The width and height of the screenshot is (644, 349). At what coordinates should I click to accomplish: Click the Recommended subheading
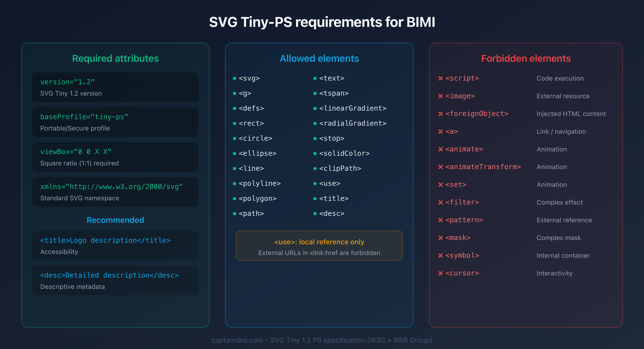[x=115, y=220]
